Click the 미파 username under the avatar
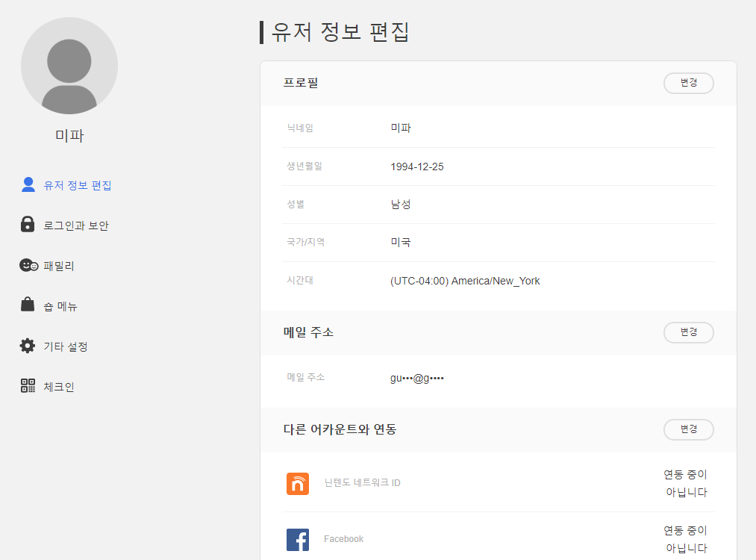The width and height of the screenshot is (756, 560). (x=69, y=136)
